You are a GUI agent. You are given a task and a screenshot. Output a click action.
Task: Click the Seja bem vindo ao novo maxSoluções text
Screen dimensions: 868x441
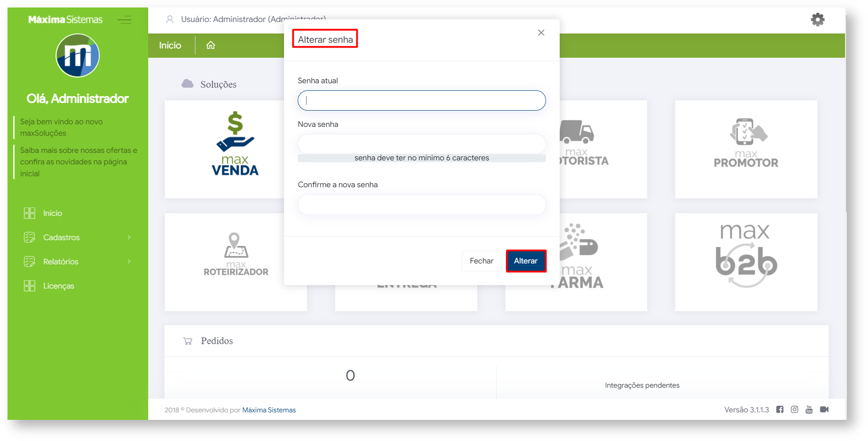(61, 127)
